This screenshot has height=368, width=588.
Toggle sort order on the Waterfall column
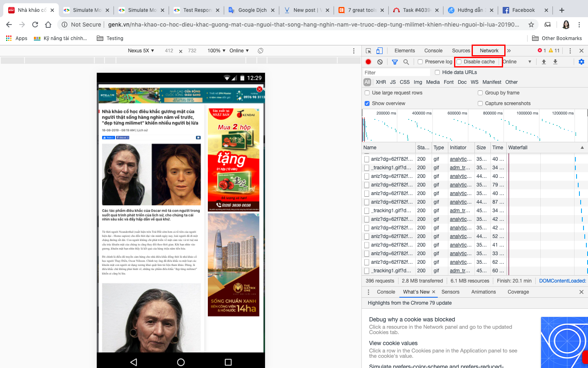pyautogui.click(x=546, y=148)
